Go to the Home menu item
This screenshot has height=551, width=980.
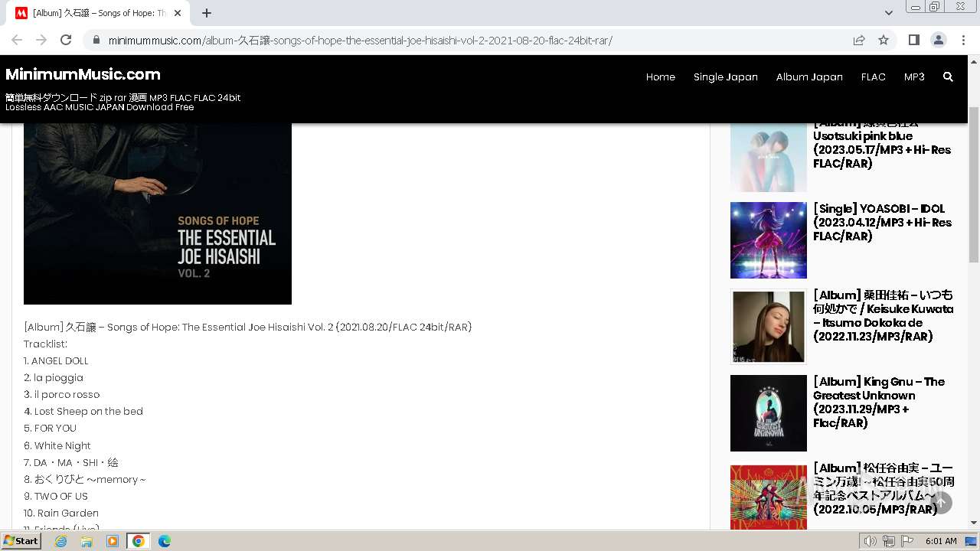tap(660, 77)
